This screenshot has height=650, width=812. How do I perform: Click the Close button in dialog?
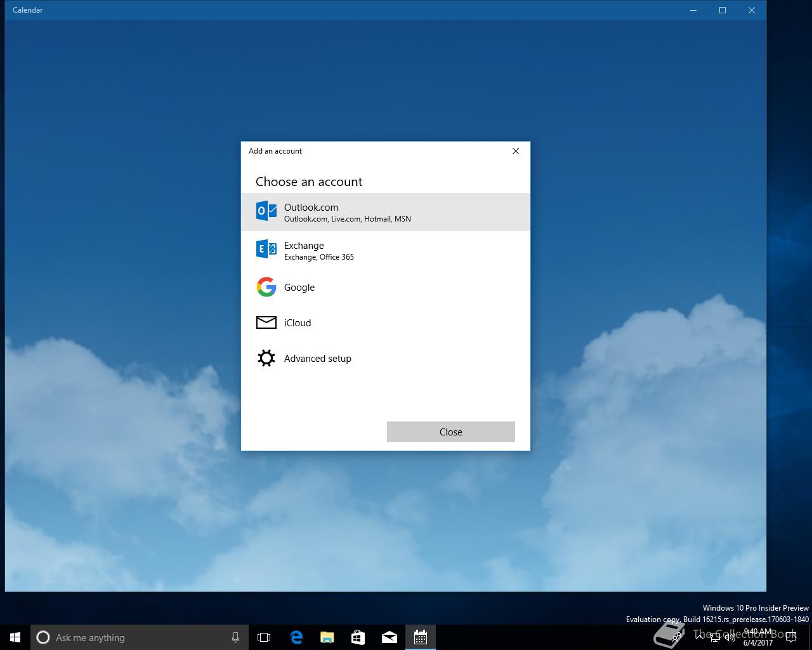pyautogui.click(x=451, y=432)
